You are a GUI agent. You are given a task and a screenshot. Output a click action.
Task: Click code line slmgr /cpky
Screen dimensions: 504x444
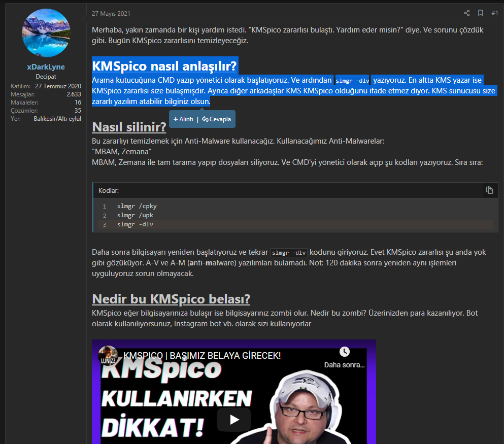point(137,206)
